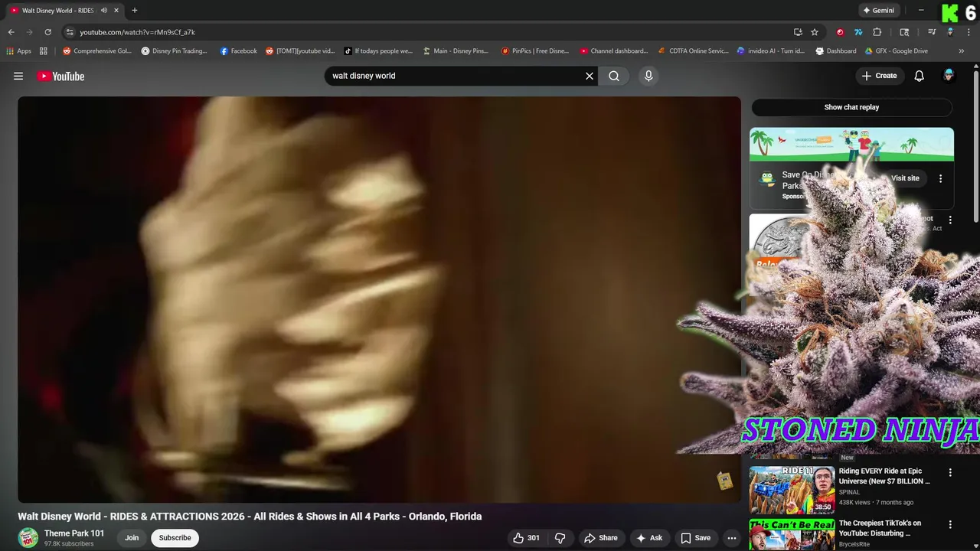Open 'The Creepiest TikTok's on YouTube' thumbnail
The width and height of the screenshot is (980, 551).
coord(792,534)
